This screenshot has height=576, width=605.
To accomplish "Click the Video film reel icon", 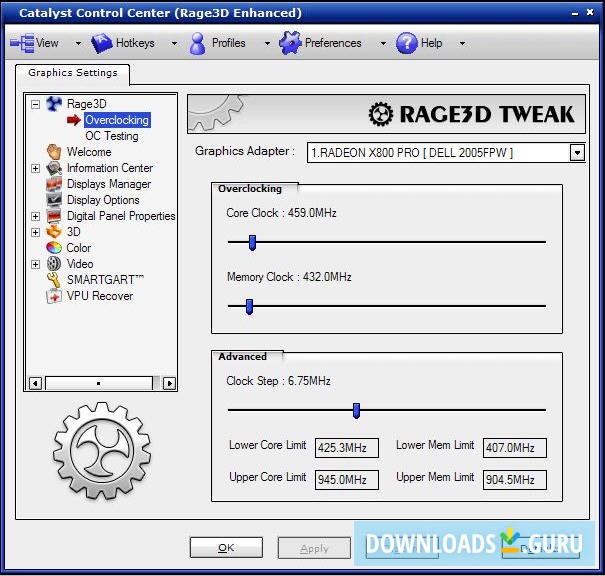I will pos(54,264).
